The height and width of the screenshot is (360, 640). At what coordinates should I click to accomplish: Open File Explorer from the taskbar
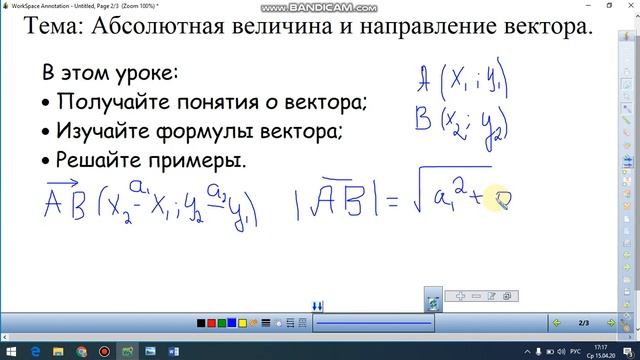(58, 351)
